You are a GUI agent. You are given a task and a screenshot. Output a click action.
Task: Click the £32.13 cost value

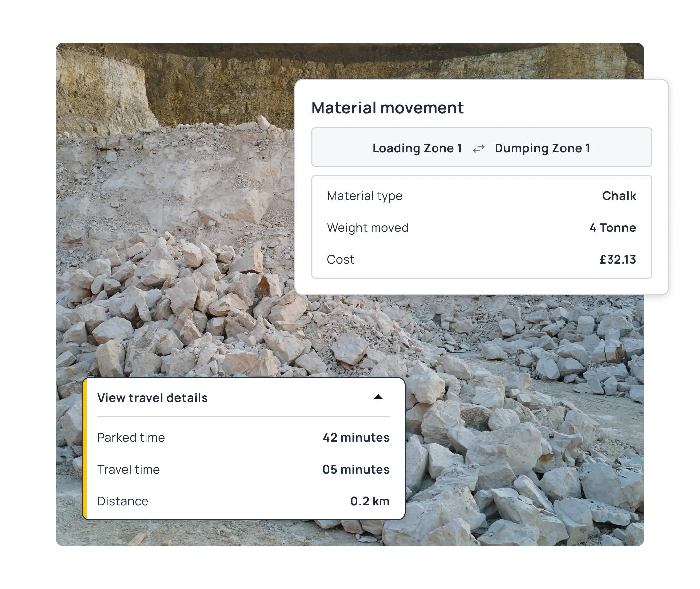tap(617, 259)
